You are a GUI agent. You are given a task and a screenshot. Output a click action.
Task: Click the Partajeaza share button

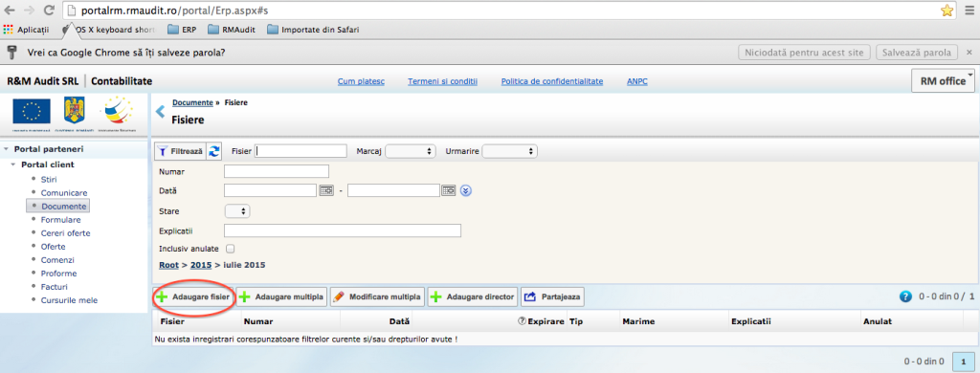(x=552, y=296)
